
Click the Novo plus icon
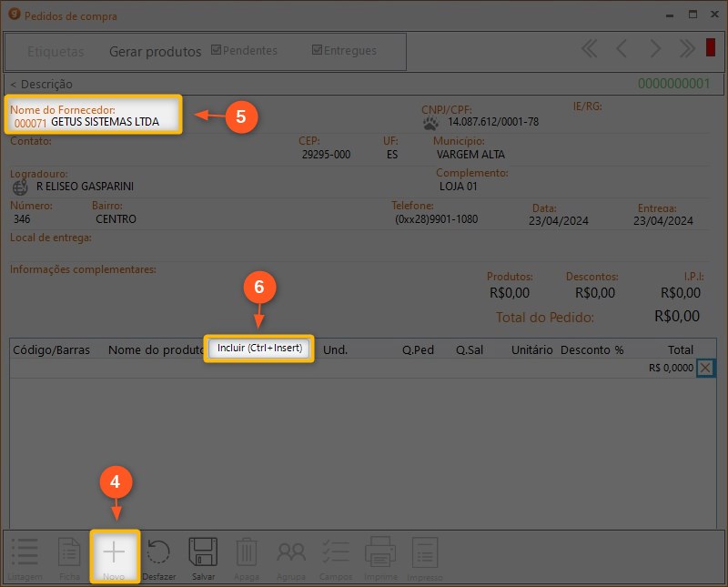[x=114, y=552]
